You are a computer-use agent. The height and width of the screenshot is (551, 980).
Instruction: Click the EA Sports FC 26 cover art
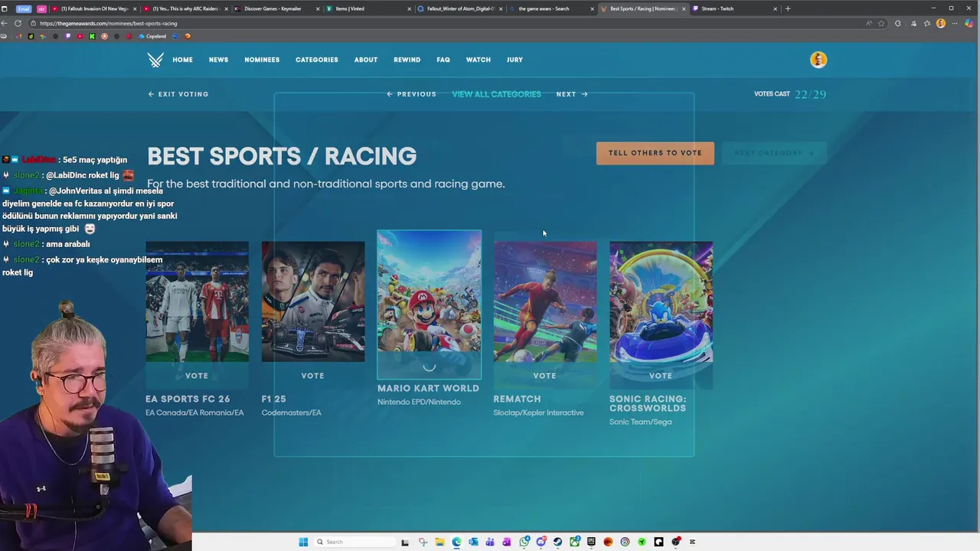(197, 302)
